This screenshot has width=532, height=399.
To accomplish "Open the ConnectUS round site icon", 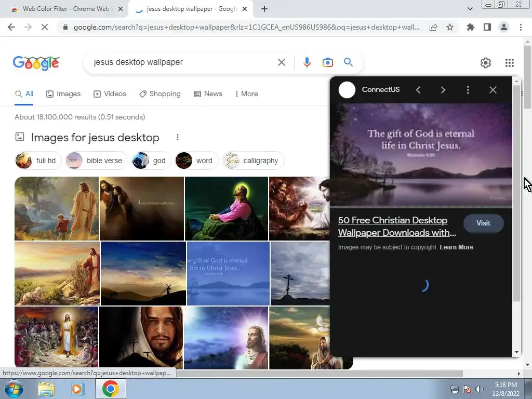I will pos(347,90).
